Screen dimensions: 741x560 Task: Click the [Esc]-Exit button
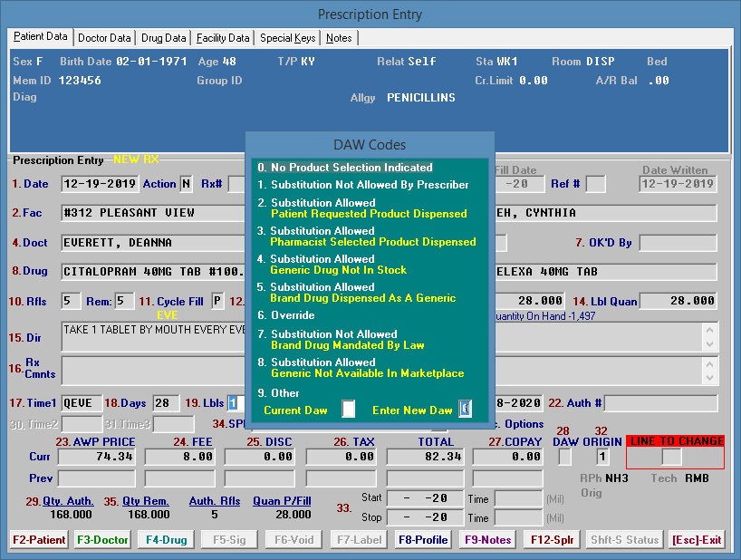click(x=697, y=539)
